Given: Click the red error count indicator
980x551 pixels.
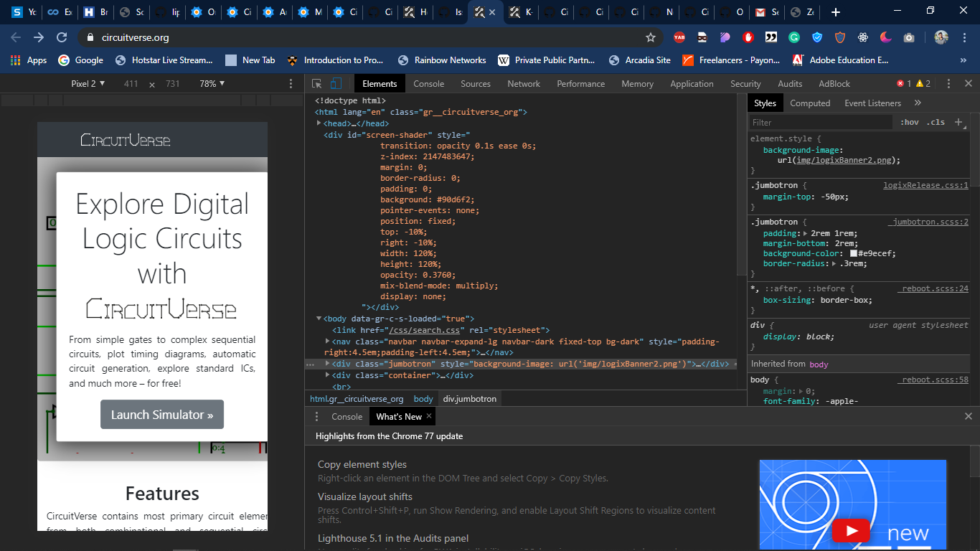Looking at the screenshot, I should (904, 84).
